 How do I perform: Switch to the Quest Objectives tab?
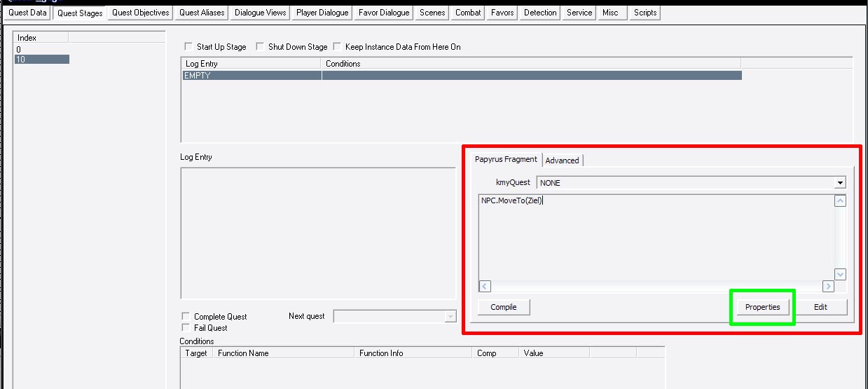(x=140, y=13)
